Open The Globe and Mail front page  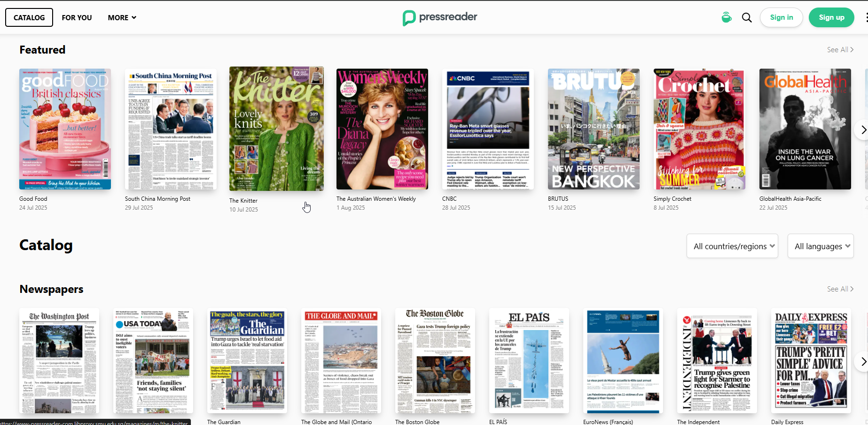pos(341,361)
